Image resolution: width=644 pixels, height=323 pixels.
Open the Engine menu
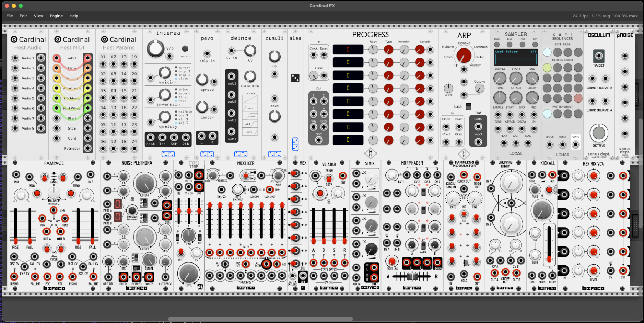pos(56,16)
